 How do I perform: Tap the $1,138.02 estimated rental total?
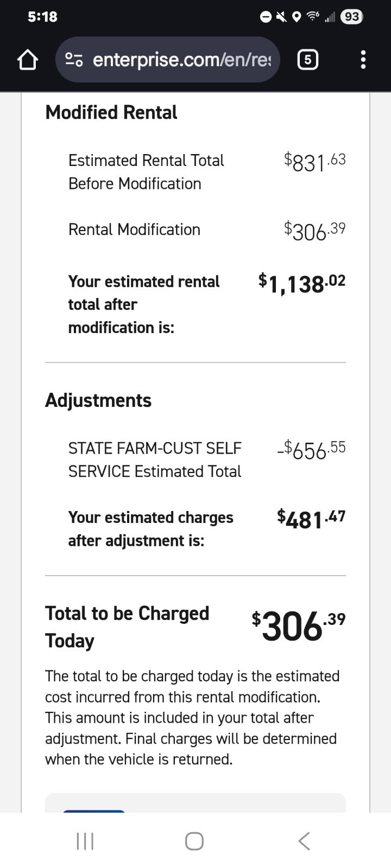(301, 283)
